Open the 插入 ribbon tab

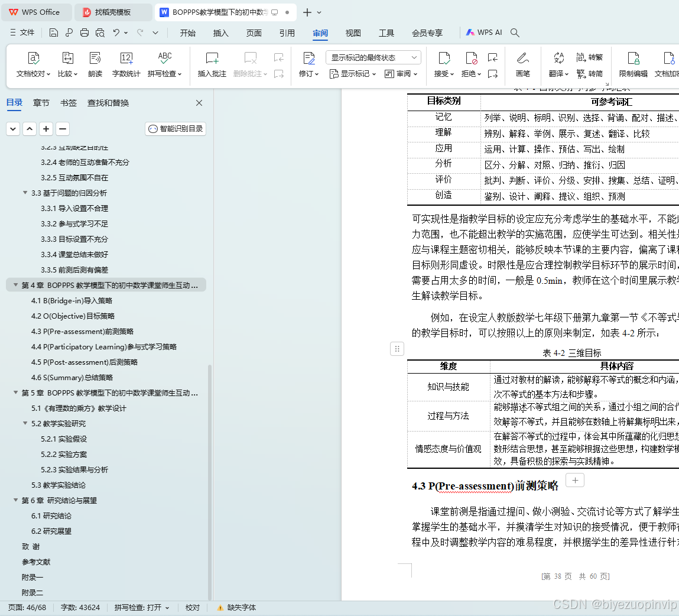click(220, 33)
